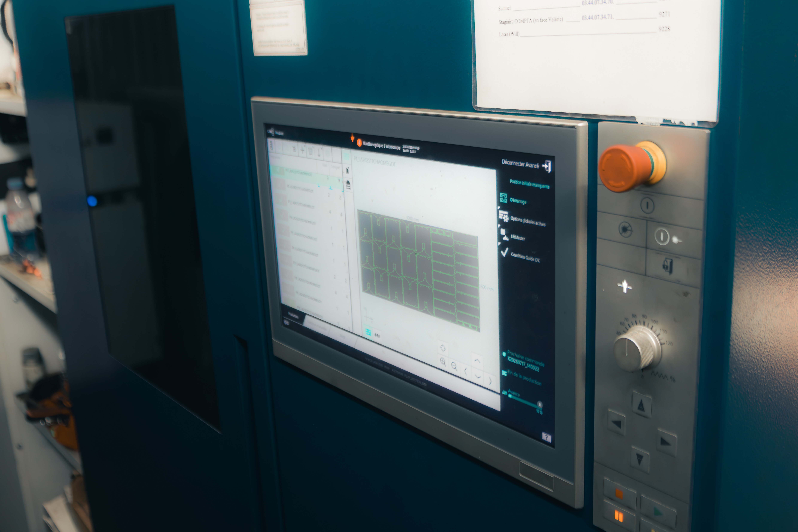Viewport: 798px width, 532px height.
Task: Pan the sheet preview left with chevron
Action: pos(465,371)
